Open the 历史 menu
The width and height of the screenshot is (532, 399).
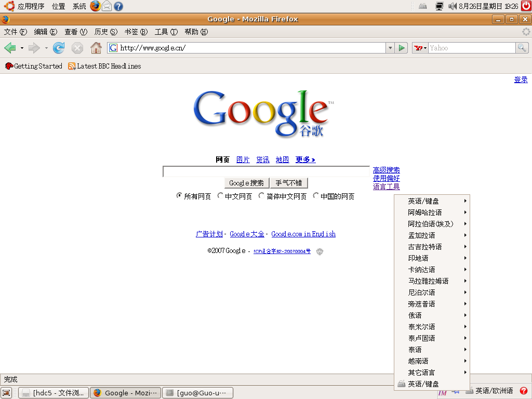(105, 32)
